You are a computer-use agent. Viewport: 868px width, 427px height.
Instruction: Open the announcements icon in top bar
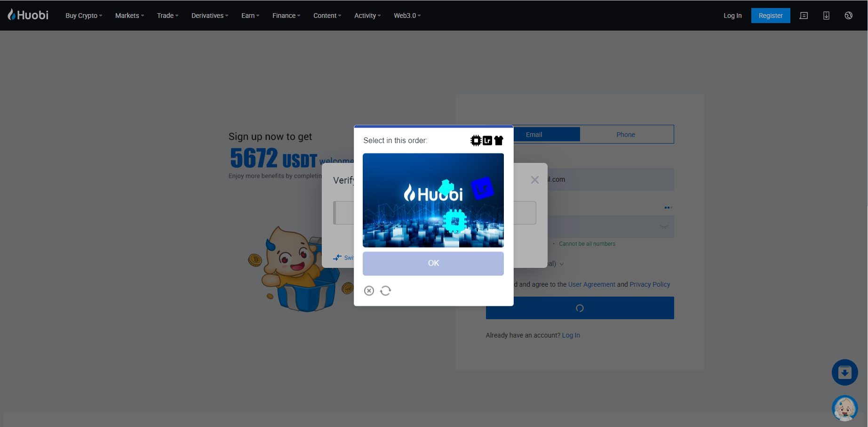tap(804, 16)
